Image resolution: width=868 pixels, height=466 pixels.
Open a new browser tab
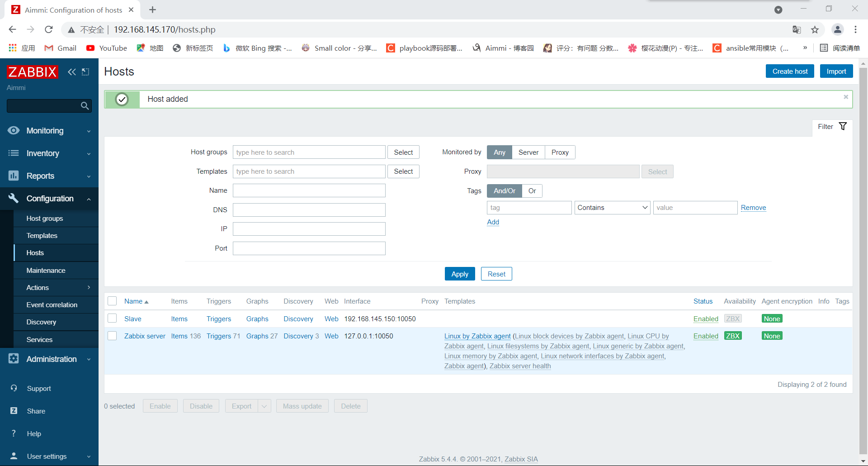153,10
